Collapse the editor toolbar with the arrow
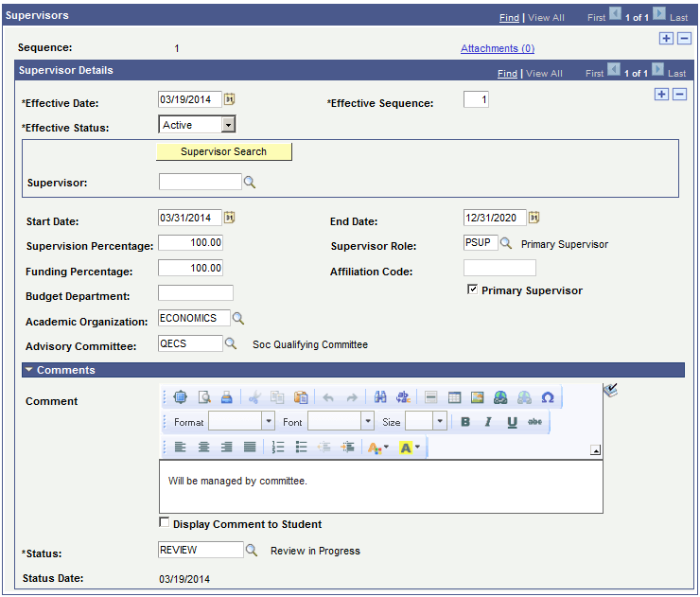The height and width of the screenshot is (597, 700). pyautogui.click(x=595, y=450)
